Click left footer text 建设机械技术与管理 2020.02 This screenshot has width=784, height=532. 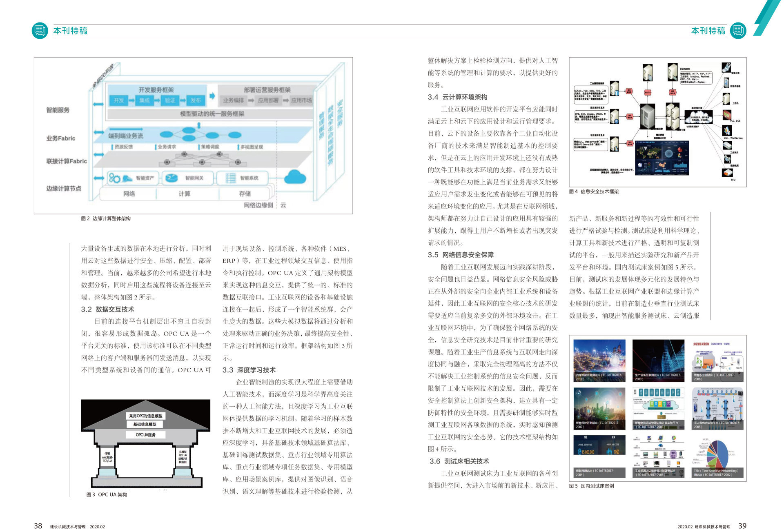(78, 527)
